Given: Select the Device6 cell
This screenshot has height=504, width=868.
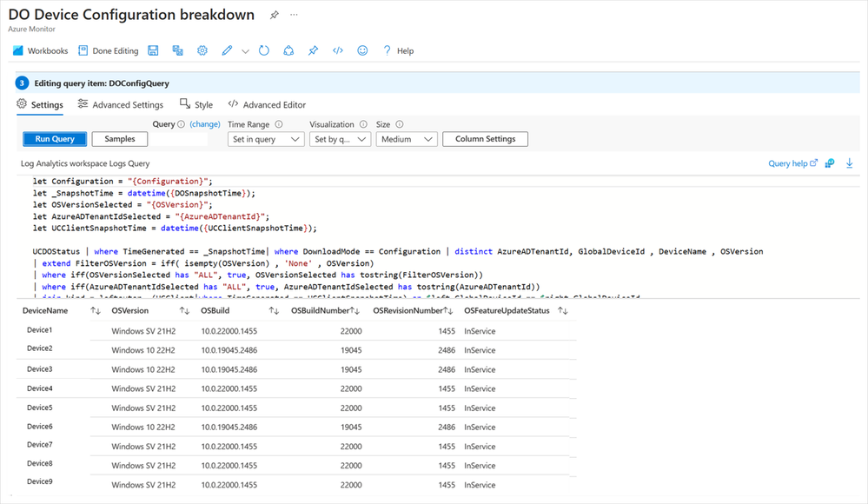Looking at the screenshot, I should pyautogui.click(x=40, y=427).
